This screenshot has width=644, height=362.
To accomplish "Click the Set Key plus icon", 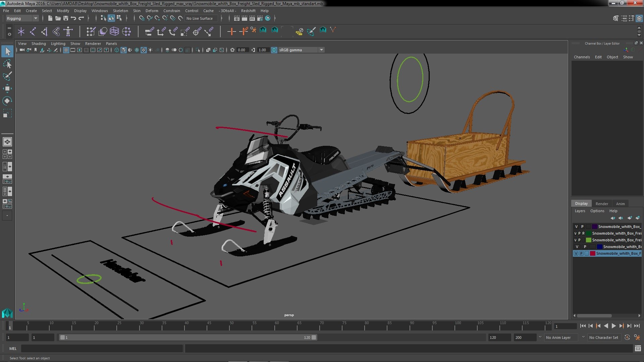I will click(x=231, y=32).
